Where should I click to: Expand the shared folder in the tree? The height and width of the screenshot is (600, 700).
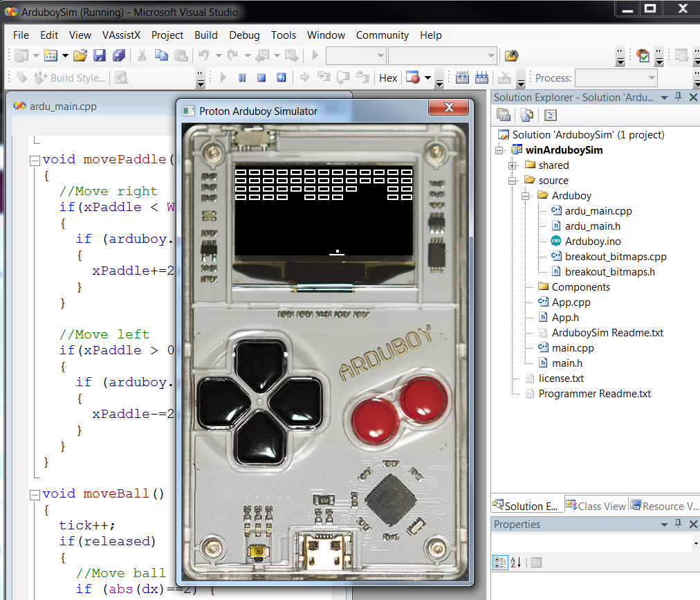coord(512,165)
